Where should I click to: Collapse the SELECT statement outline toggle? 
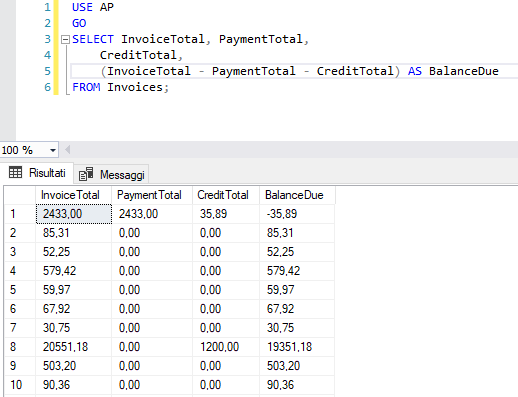pos(65,40)
